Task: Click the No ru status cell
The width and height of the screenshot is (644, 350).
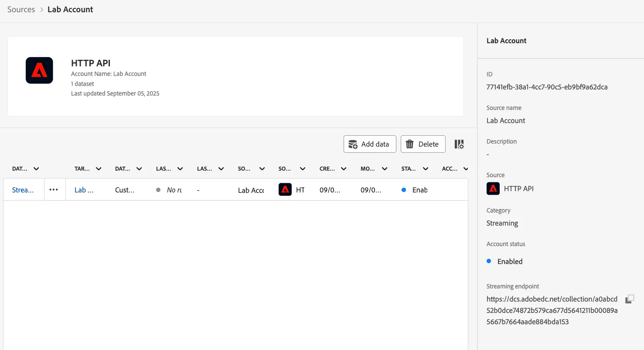Action: [x=169, y=190]
